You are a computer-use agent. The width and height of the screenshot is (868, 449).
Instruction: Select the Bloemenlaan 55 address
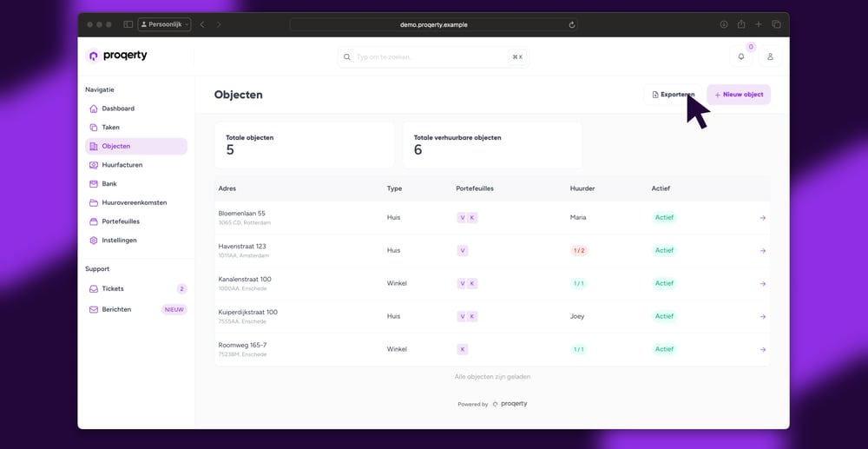(242, 213)
